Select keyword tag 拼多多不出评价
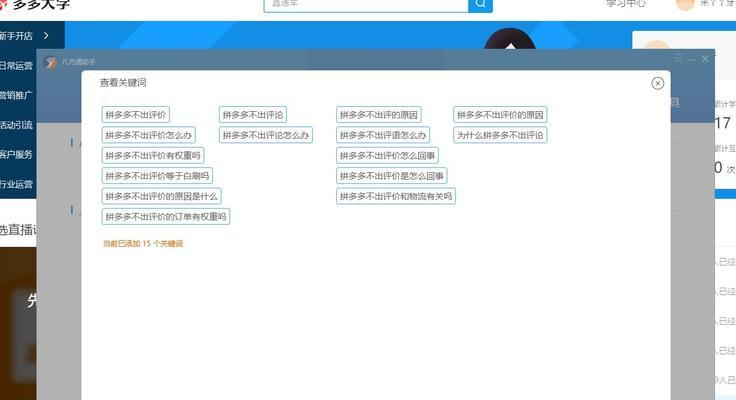The height and width of the screenshot is (400, 736). pyautogui.click(x=136, y=115)
